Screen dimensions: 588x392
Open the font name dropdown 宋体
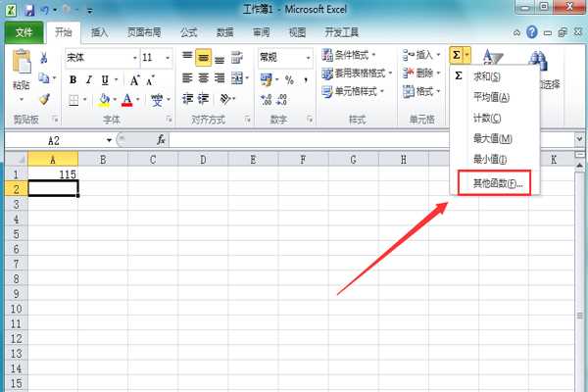pos(135,58)
